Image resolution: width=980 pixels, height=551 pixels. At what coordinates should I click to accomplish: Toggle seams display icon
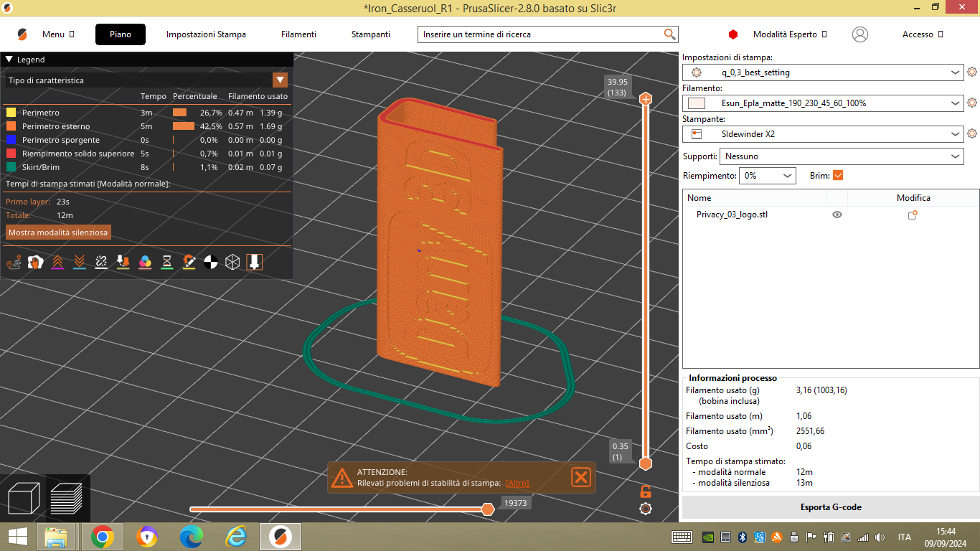101,263
